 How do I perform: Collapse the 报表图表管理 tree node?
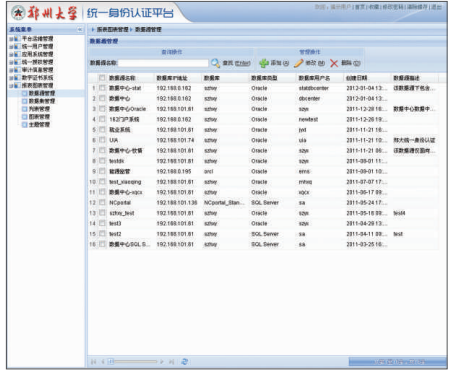point(11,86)
